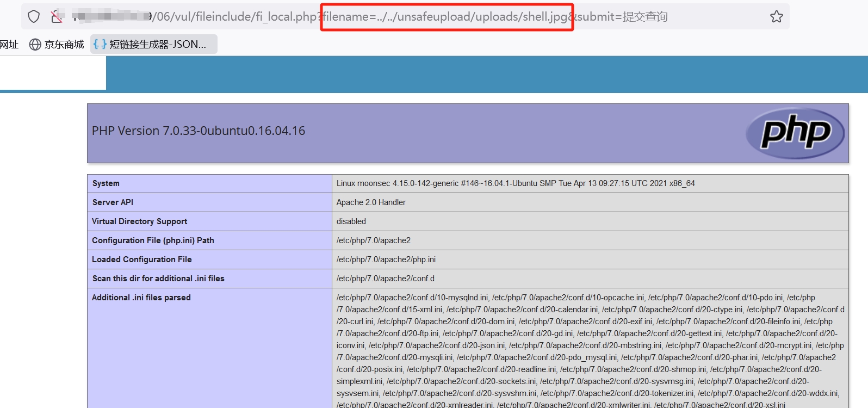Screen dimensions: 868x408
Task: Click the parsed ini files list text
Action: [590, 351]
